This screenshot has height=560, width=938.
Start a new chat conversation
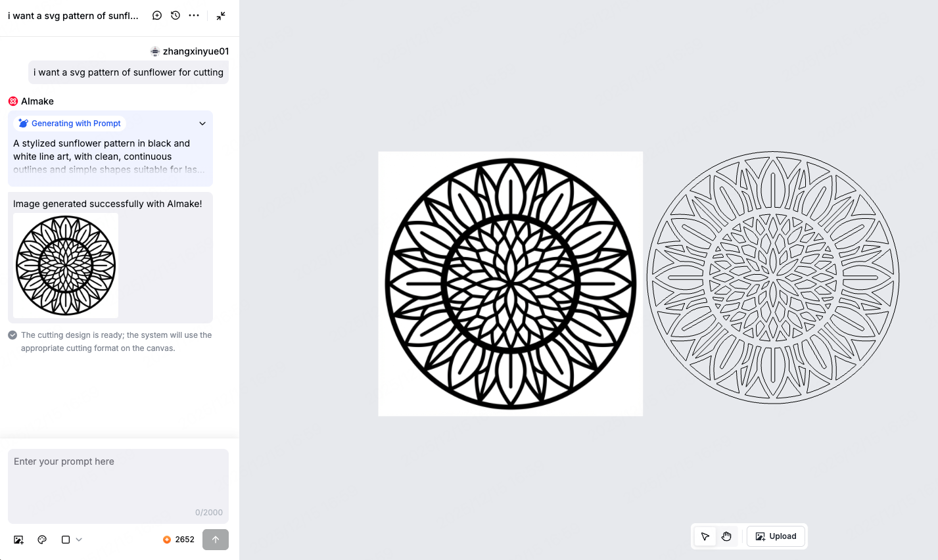[x=157, y=16]
